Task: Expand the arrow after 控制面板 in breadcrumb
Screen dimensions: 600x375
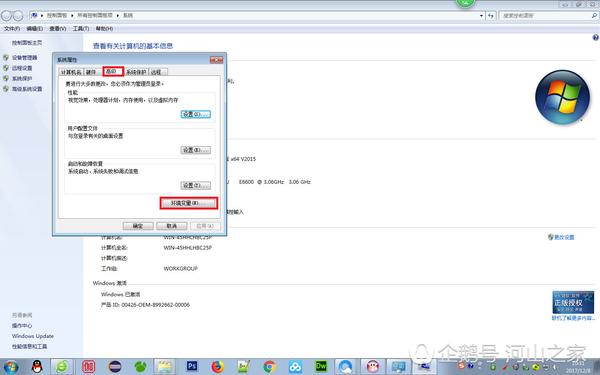Action: click(72, 15)
